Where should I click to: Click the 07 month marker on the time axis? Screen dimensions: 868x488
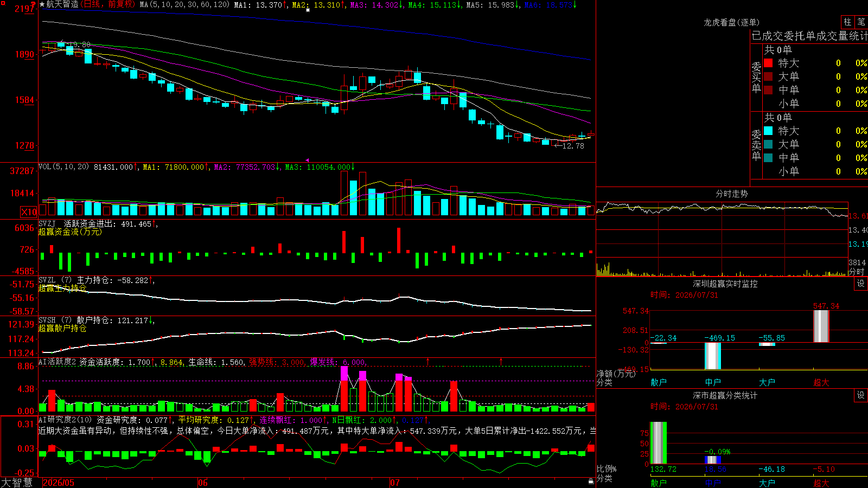pos(395,483)
